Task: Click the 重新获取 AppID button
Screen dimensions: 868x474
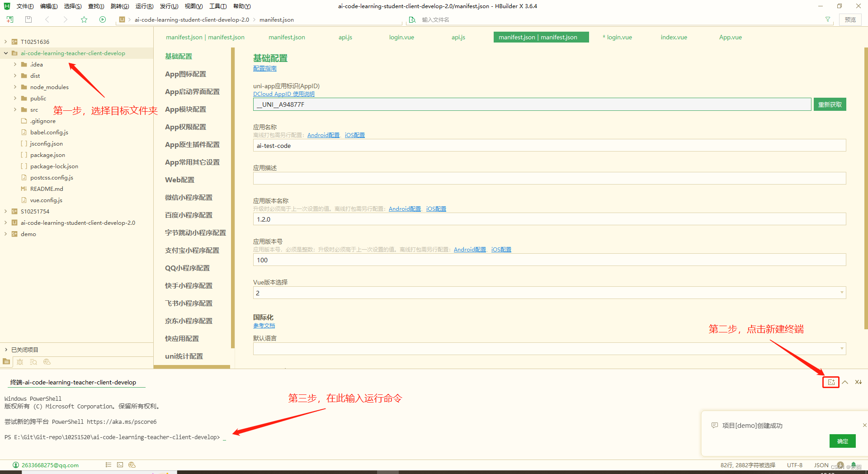Action: click(x=830, y=104)
